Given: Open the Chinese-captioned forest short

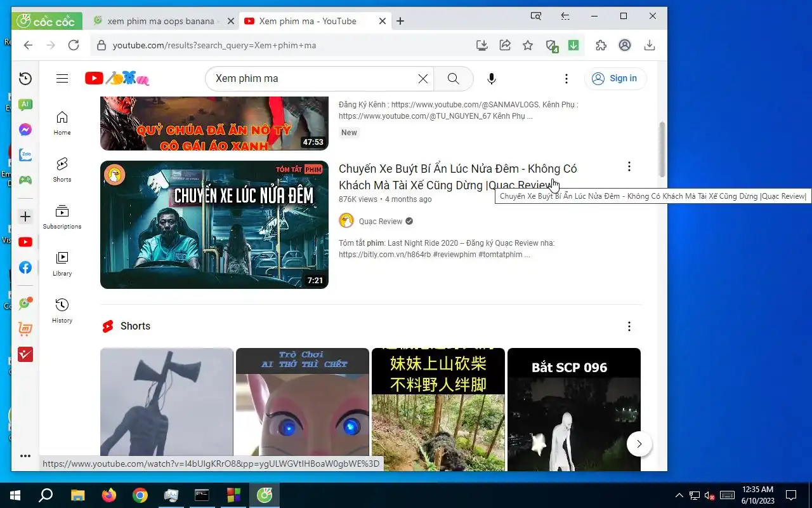Looking at the screenshot, I should tap(438, 410).
